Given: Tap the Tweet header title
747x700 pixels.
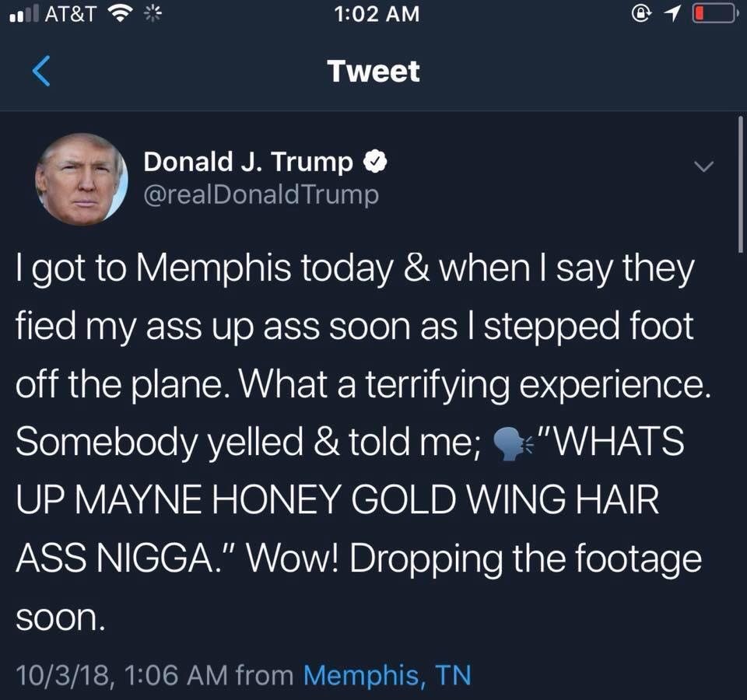Looking at the screenshot, I should pos(373,72).
